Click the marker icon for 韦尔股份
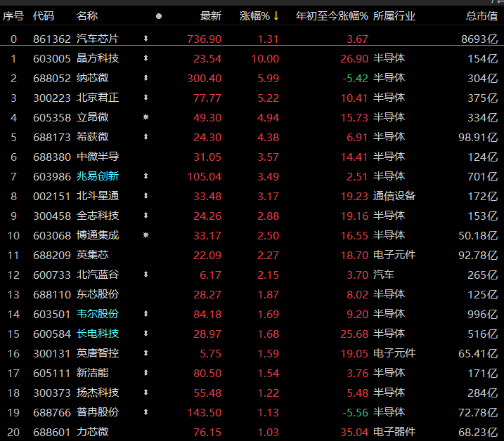 146,314
